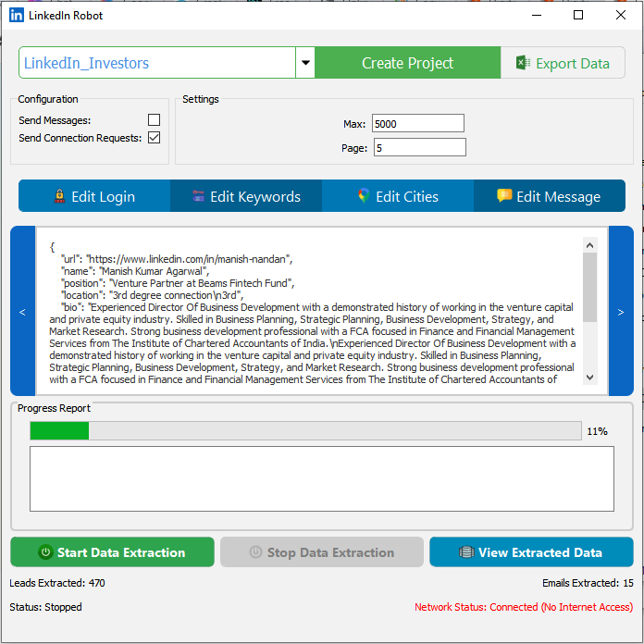This screenshot has width=644, height=644.
Task: Click Export Data button text
Action: click(x=573, y=63)
